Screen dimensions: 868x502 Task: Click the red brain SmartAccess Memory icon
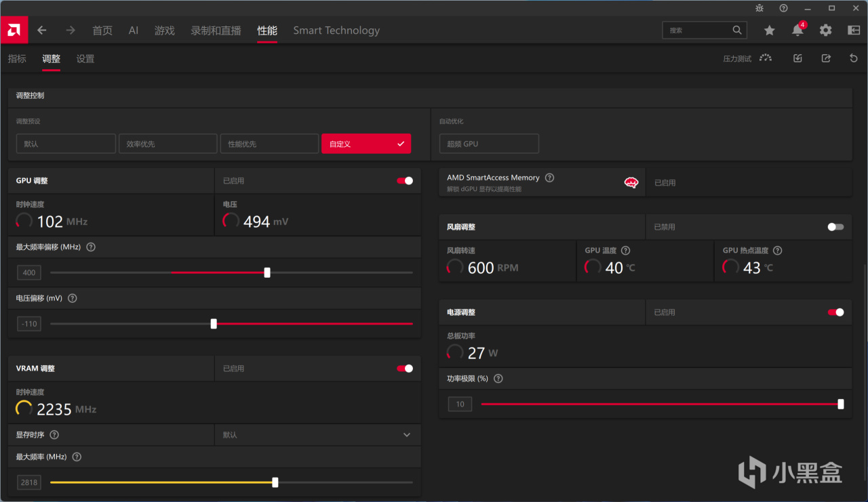(x=631, y=182)
